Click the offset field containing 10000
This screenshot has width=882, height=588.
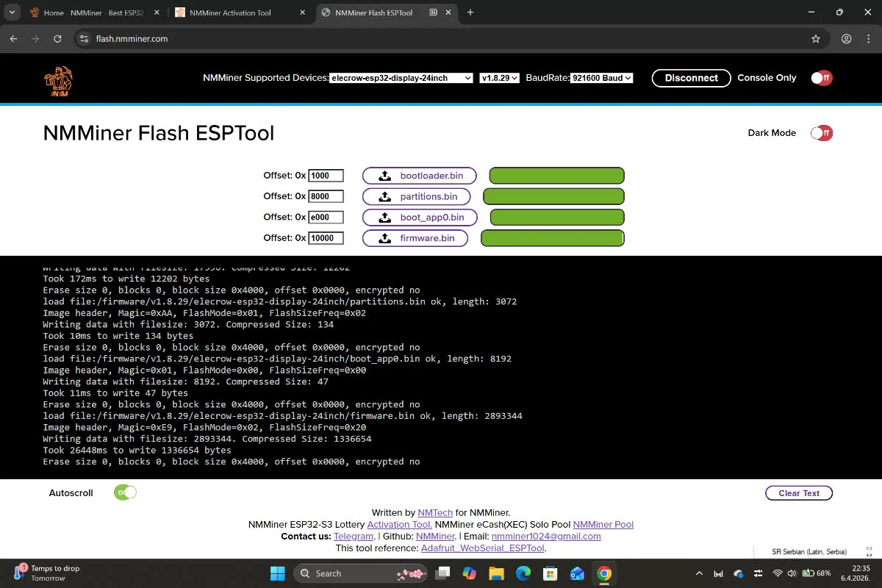[326, 238]
